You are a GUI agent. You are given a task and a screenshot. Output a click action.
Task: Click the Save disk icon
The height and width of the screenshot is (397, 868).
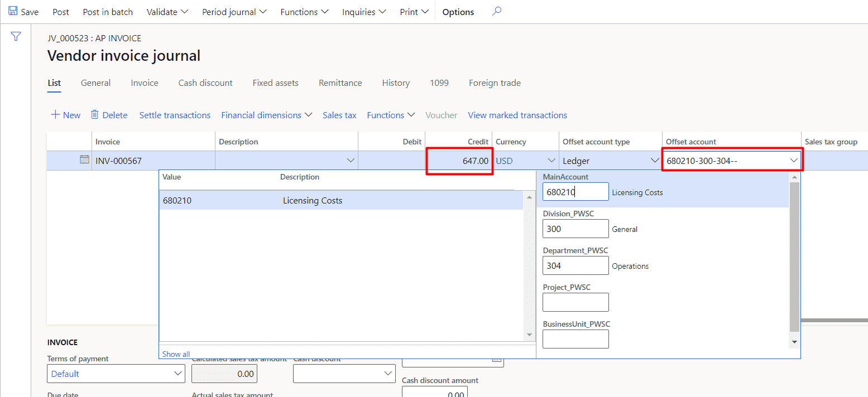(x=13, y=12)
